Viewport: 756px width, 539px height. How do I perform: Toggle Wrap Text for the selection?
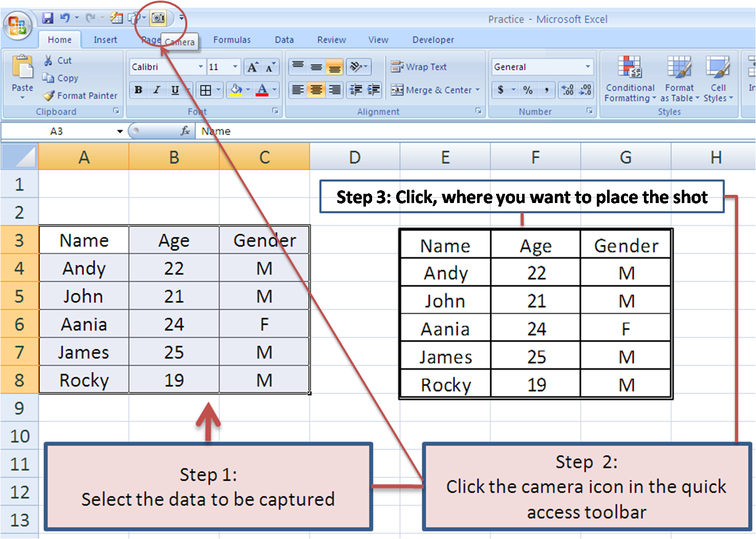[423, 66]
